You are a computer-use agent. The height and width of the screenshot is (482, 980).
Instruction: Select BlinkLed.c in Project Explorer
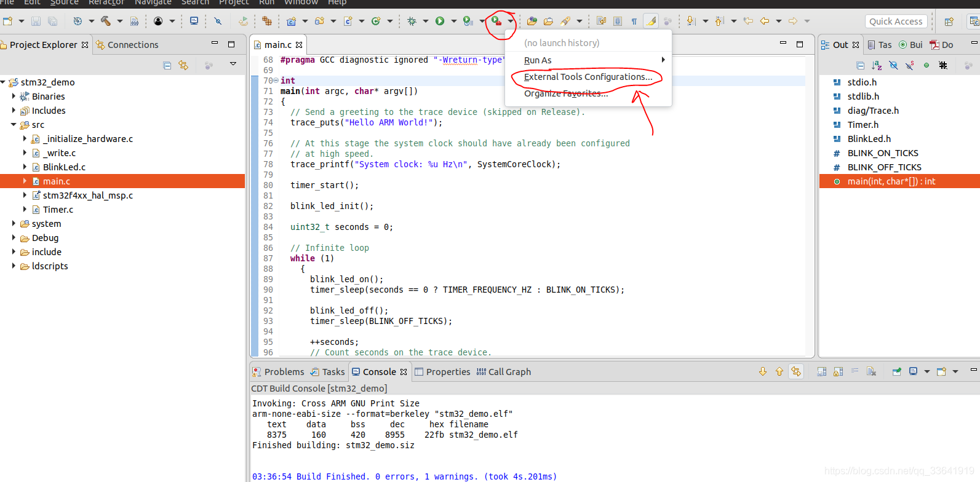click(x=64, y=167)
